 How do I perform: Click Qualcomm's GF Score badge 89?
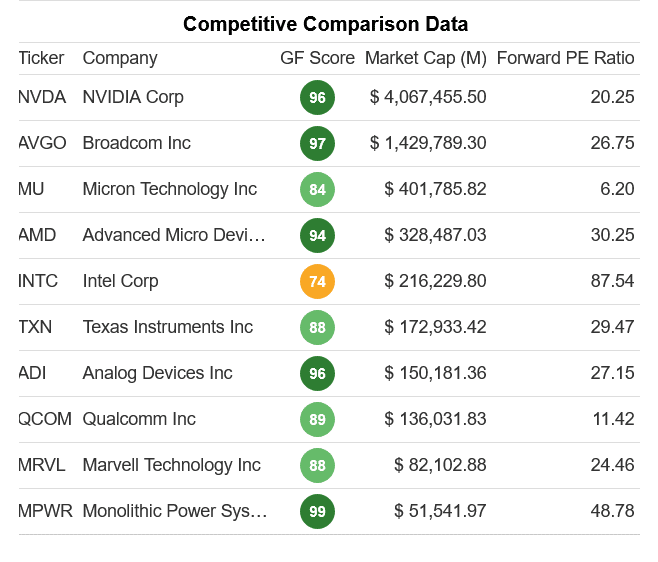[317, 420]
